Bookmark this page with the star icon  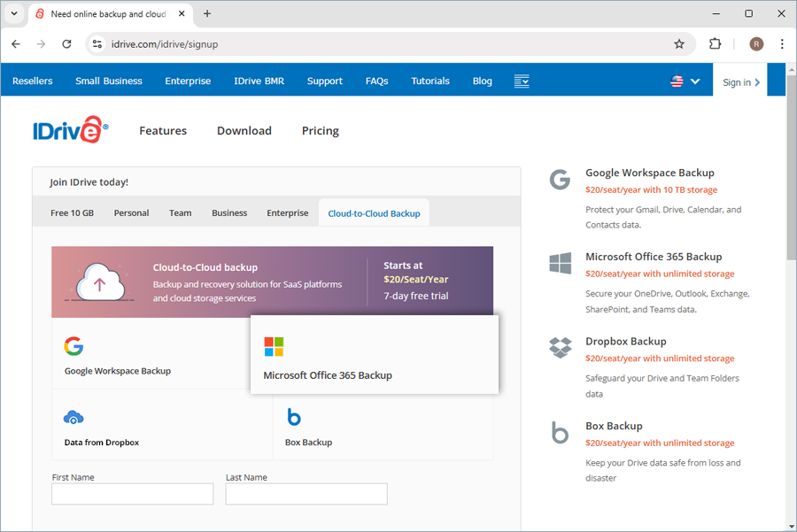679,44
